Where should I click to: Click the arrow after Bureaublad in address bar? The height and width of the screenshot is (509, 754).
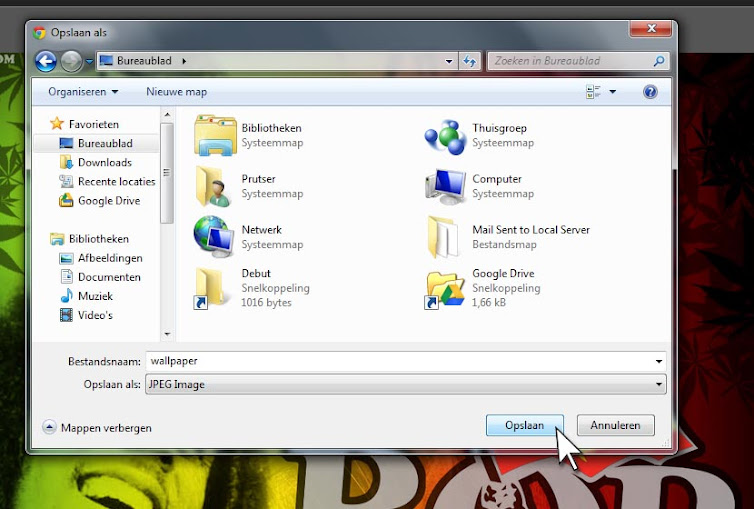[184, 61]
